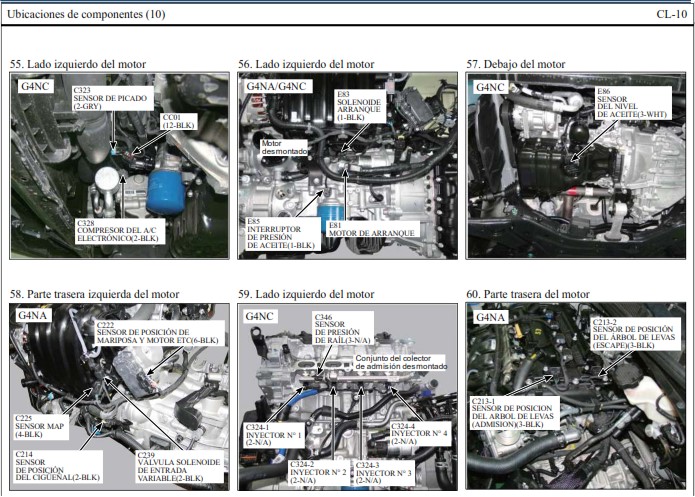Select heading '55. Lado izquierdo del motor'
The height and width of the screenshot is (497, 695).
pyautogui.click(x=78, y=64)
